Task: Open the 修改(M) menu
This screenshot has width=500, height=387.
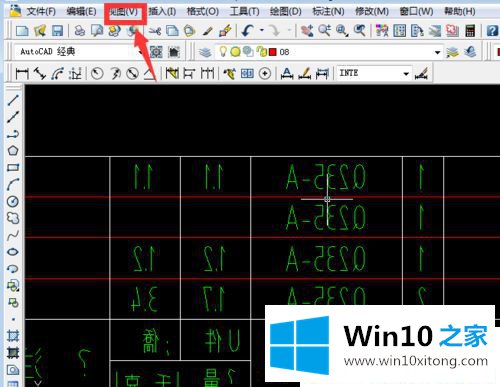Action: tap(372, 11)
